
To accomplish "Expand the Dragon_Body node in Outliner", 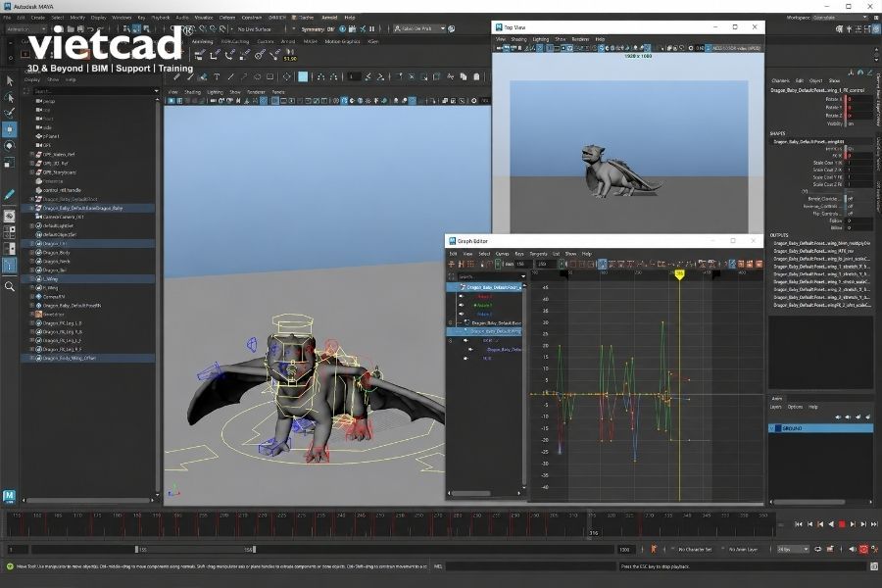I will [32, 253].
